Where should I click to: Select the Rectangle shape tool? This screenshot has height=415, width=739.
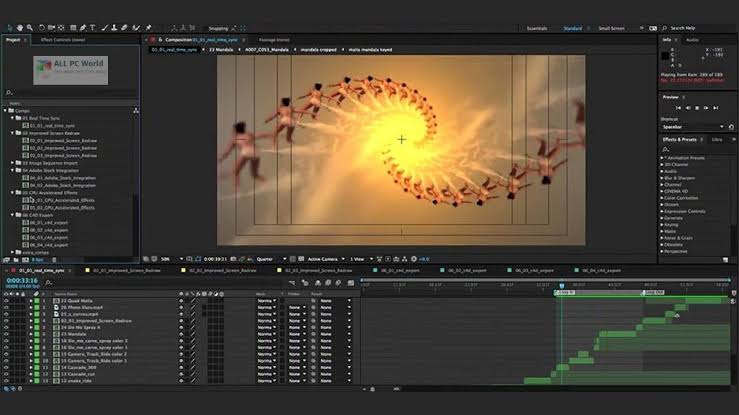[73, 28]
